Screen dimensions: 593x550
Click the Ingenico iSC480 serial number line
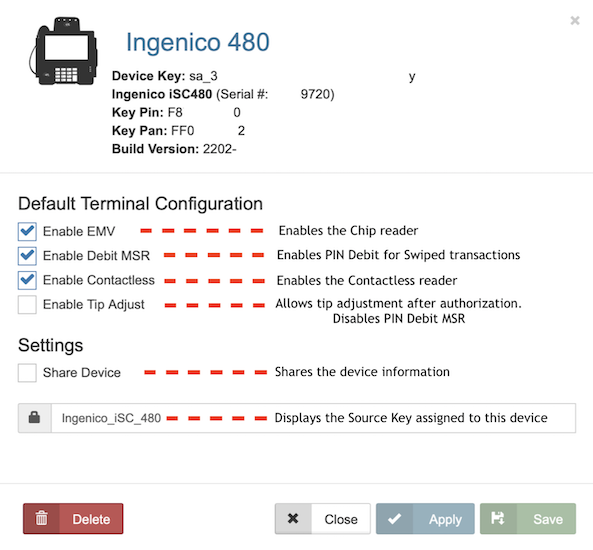(223, 94)
